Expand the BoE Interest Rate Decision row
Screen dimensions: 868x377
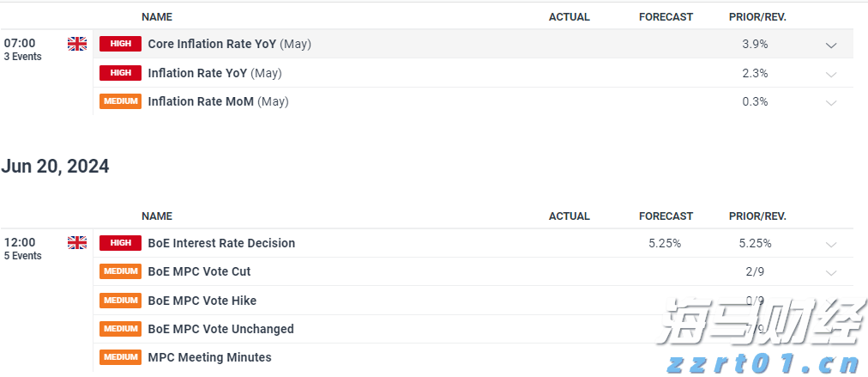(x=830, y=244)
